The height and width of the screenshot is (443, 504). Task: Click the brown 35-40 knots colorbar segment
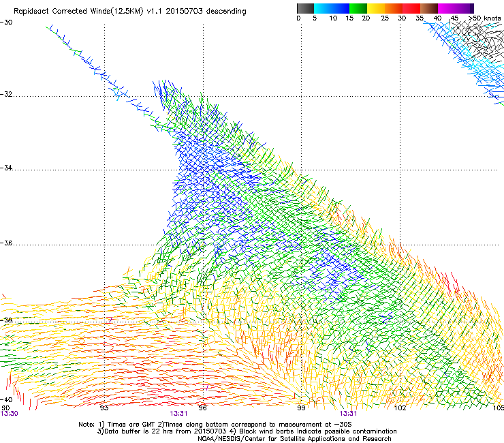tap(429, 8)
